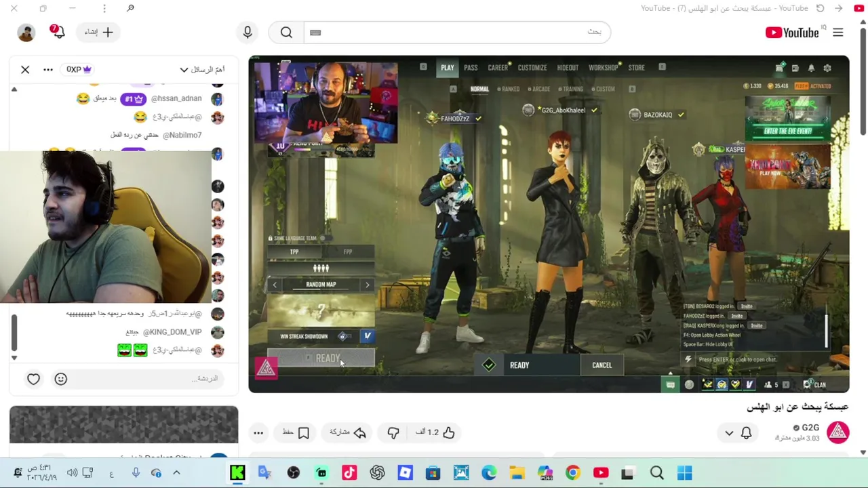
Task: Toggle the green ready checkmark in lobby
Action: pos(489,365)
